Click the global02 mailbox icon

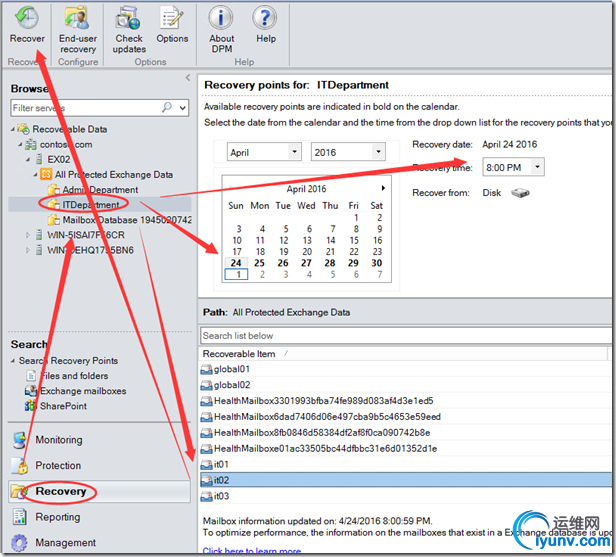pos(207,385)
